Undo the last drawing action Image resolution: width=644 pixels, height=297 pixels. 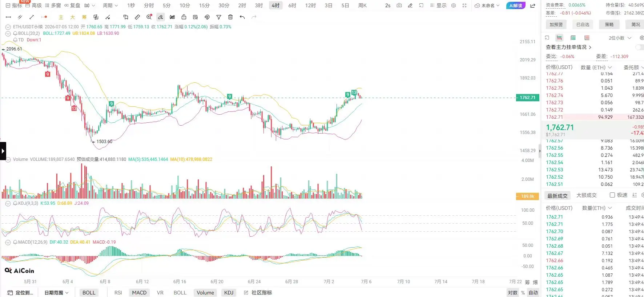[x=242, y=17]
